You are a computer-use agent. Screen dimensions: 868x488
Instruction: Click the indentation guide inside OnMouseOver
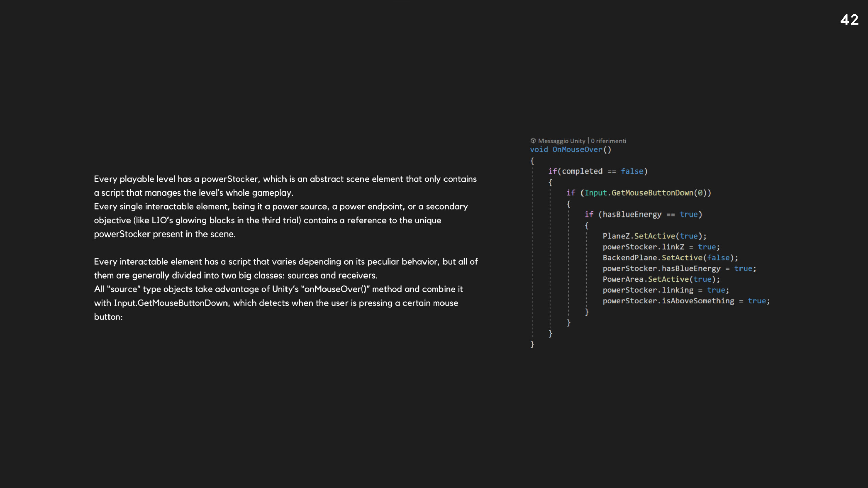click(532, 254)
